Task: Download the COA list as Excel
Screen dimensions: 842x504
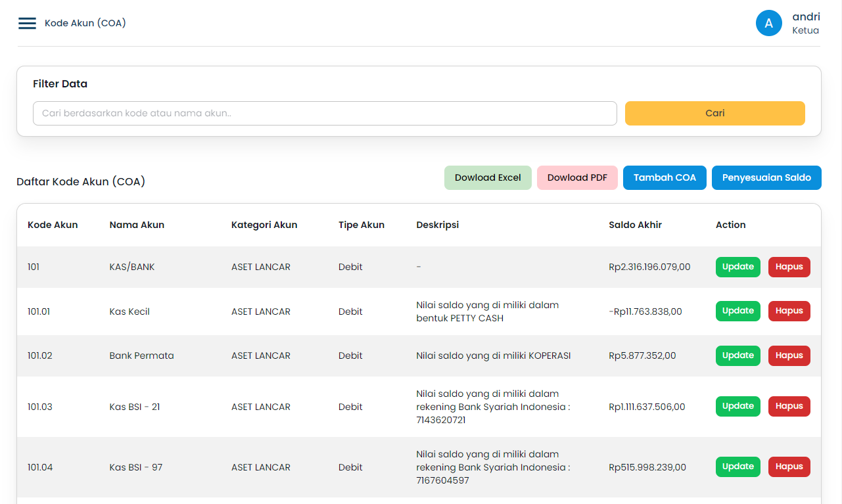Action: [x=488, y=178]
